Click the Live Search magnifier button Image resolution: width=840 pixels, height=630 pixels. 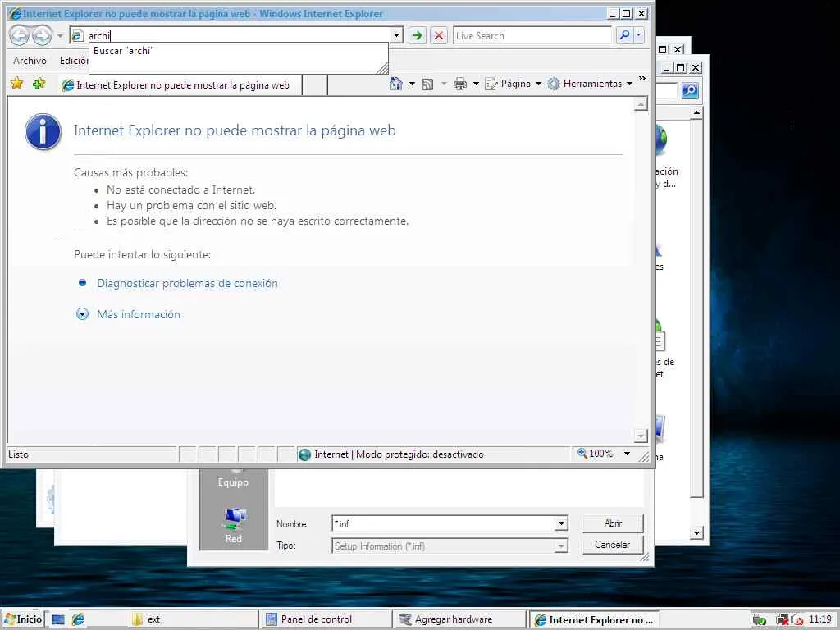pyautogui.click(x=624, y=35)
